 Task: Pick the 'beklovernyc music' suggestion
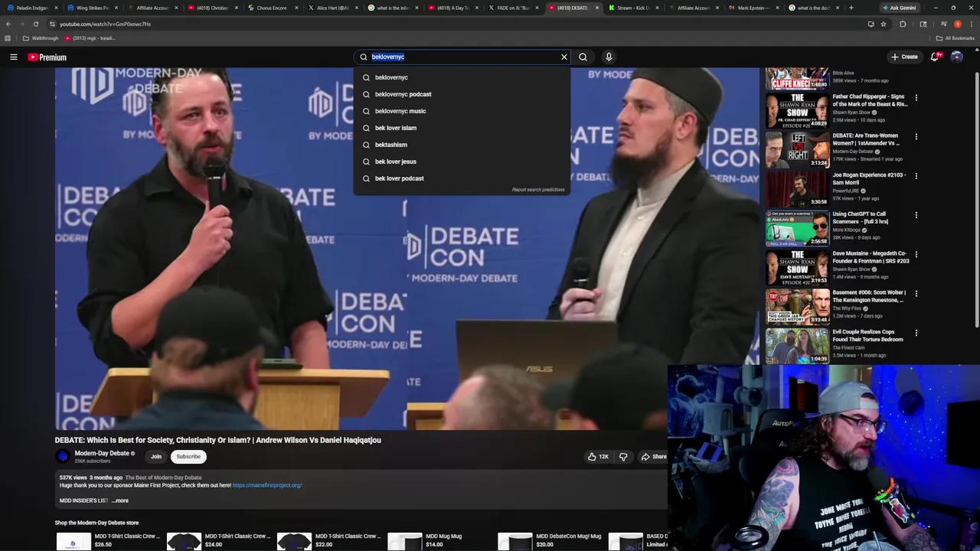pyautogui.click(x=462, y=111)
